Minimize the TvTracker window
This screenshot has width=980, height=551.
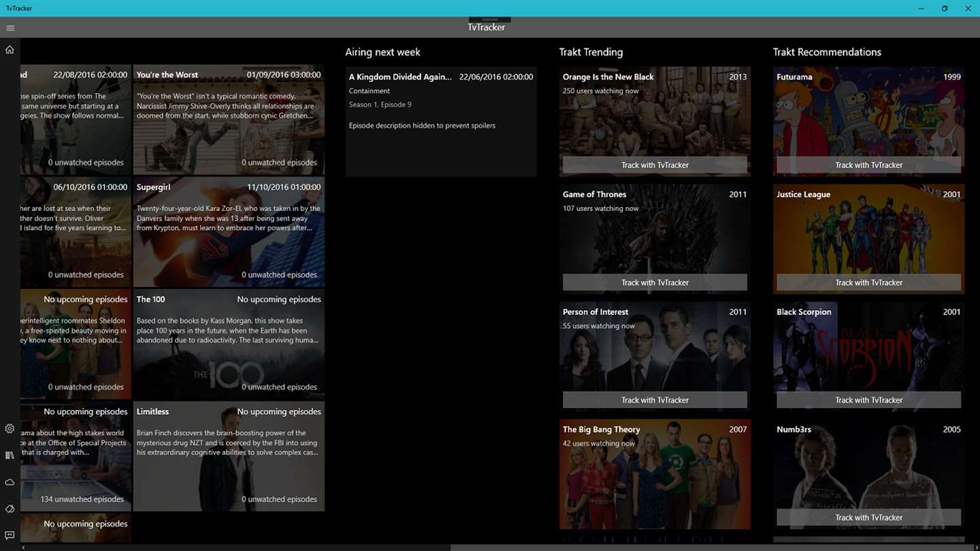point(921,8)
